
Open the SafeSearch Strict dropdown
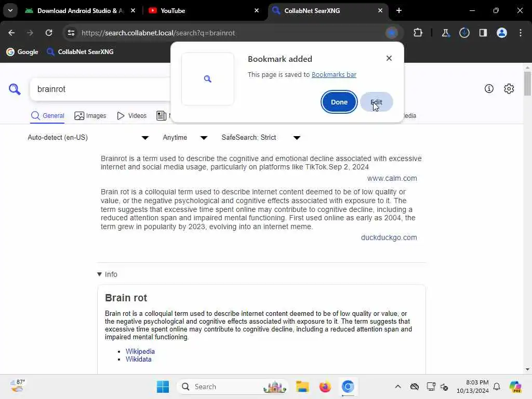(x=261, y=137)
